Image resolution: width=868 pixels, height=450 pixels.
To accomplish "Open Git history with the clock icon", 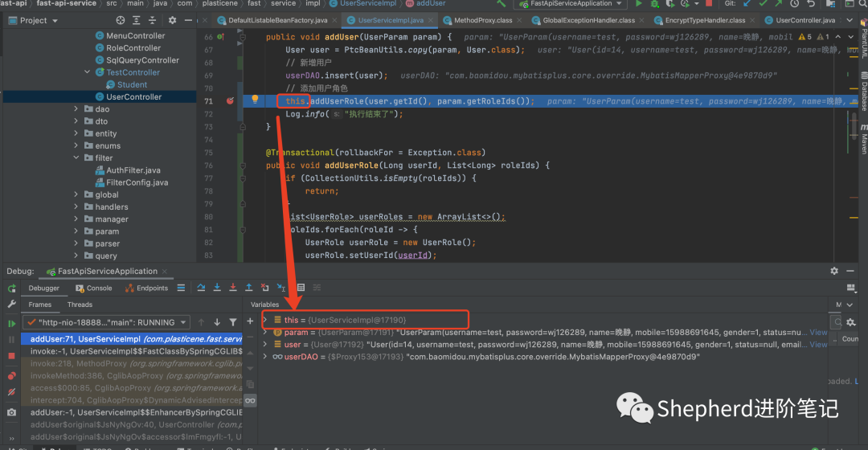I will click(x=794, y=3).
